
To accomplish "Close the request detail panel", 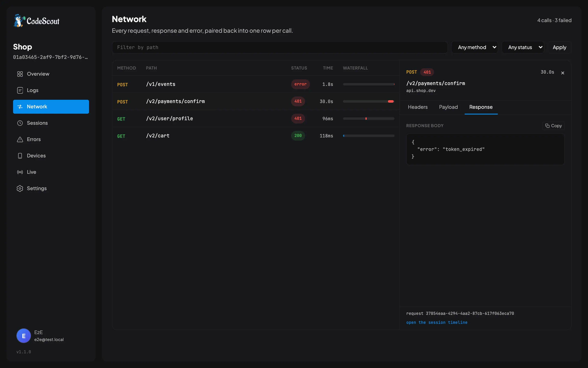I will (562, 73).
